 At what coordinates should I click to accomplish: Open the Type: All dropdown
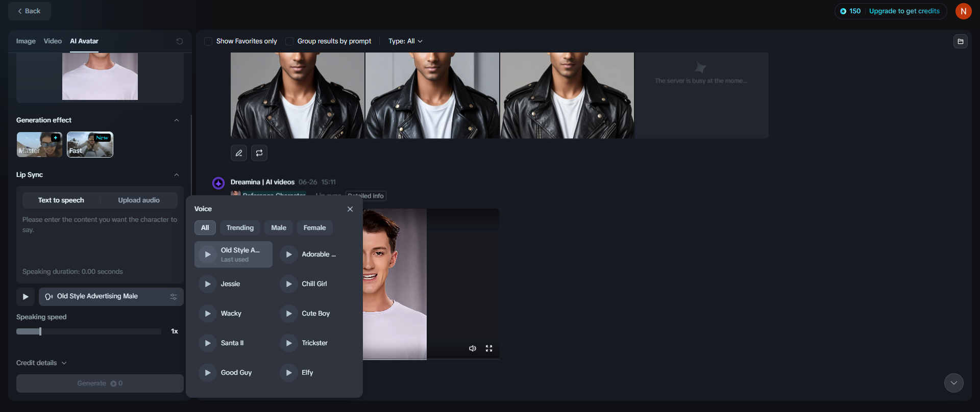click(405, 41)
